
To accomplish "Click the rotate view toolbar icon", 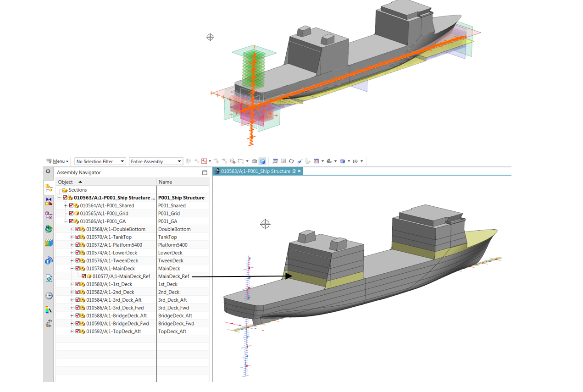I will click(291, 161).
